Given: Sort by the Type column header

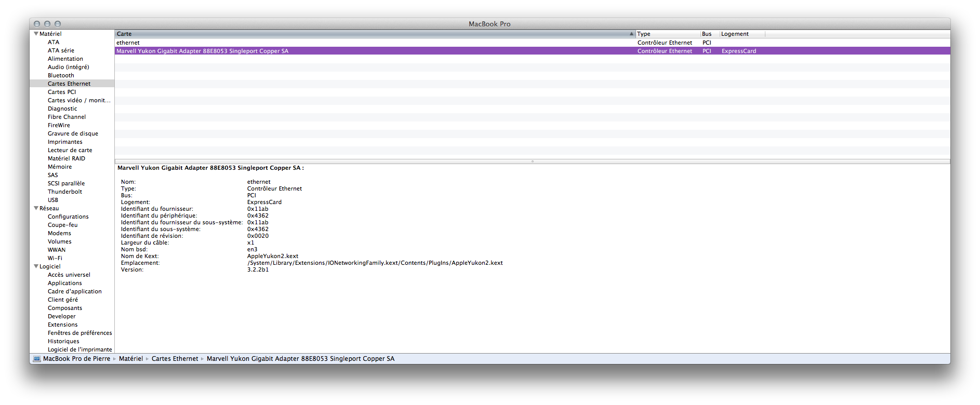Looking at the screenshot, I should (667, 34).
